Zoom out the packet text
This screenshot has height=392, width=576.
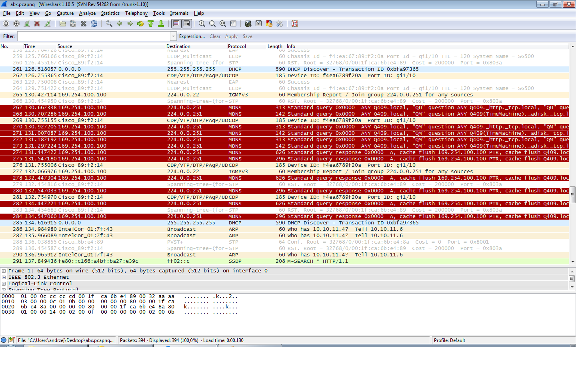pos(212,24)
